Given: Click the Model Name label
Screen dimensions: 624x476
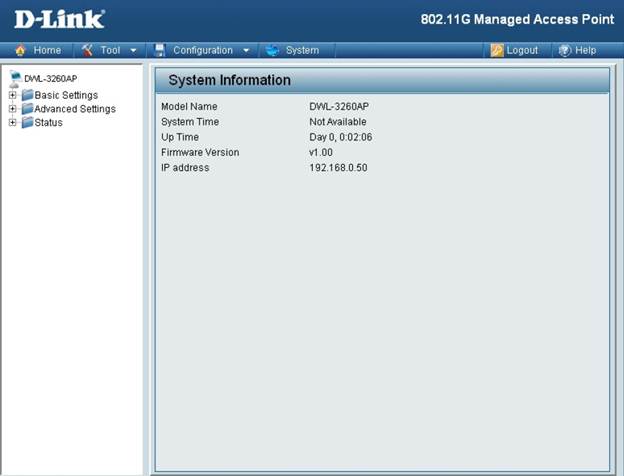Looking at the screenshot, I should (189, 106).
